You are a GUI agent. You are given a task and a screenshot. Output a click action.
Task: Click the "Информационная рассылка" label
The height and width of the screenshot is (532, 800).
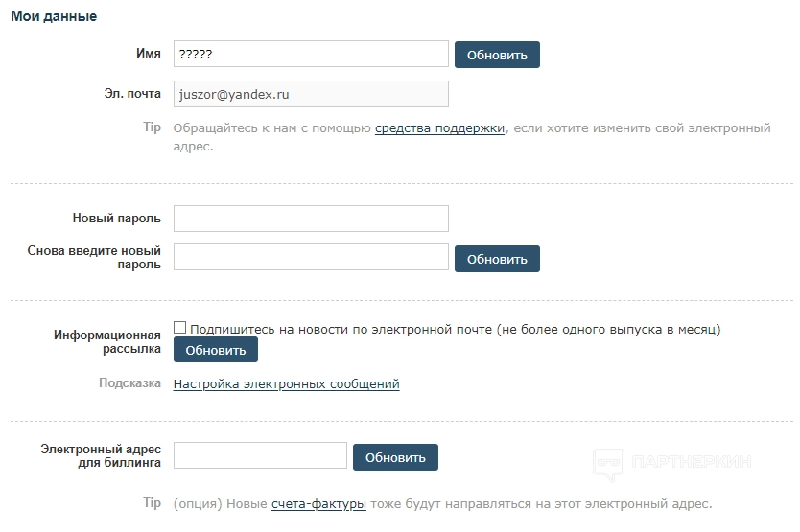coord(107,342)
